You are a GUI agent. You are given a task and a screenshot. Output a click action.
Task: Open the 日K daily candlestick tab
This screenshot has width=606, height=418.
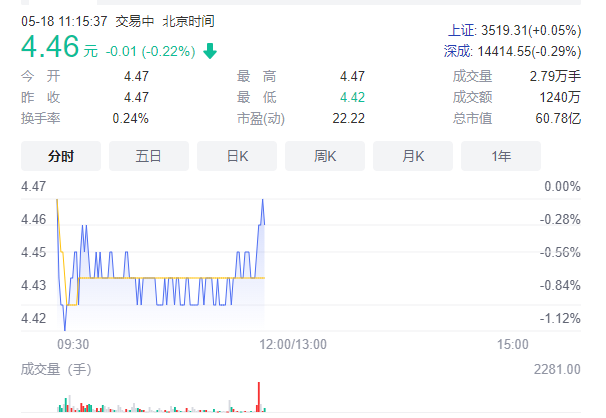coord(237,156)
